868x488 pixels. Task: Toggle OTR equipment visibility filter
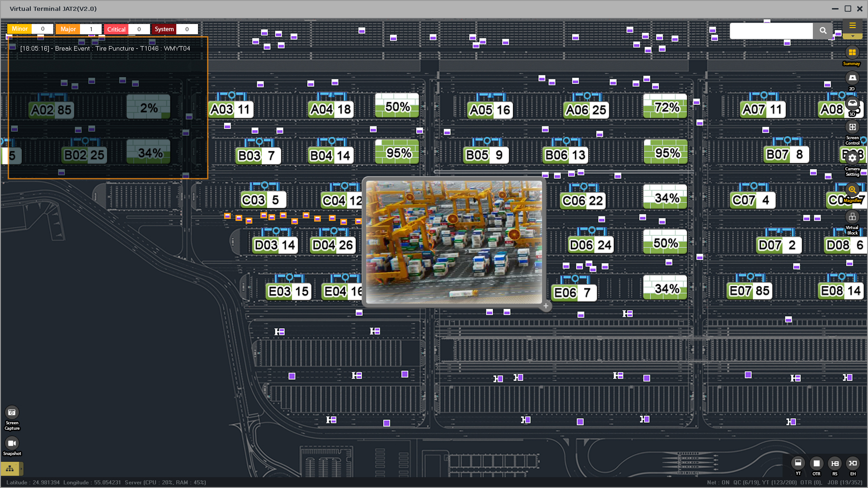pos(816,463)
